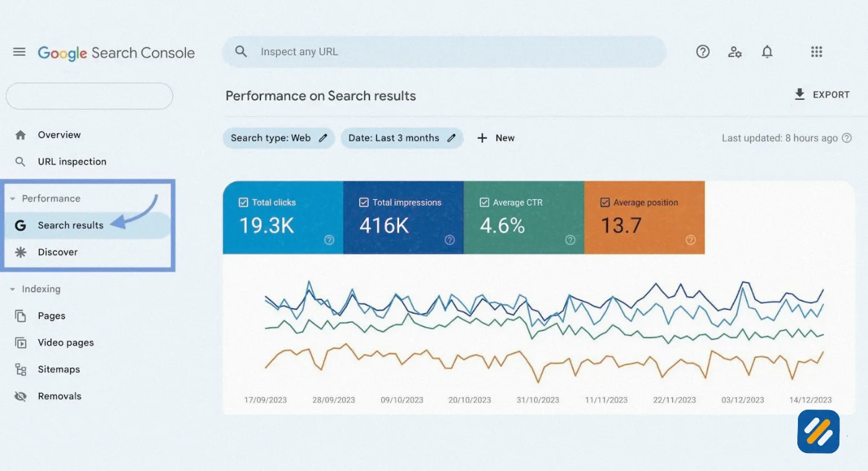The height and width of the screenshot is (471, 868).
Task: Click the 20/10/2023 axis date
Action: (470, 400)
